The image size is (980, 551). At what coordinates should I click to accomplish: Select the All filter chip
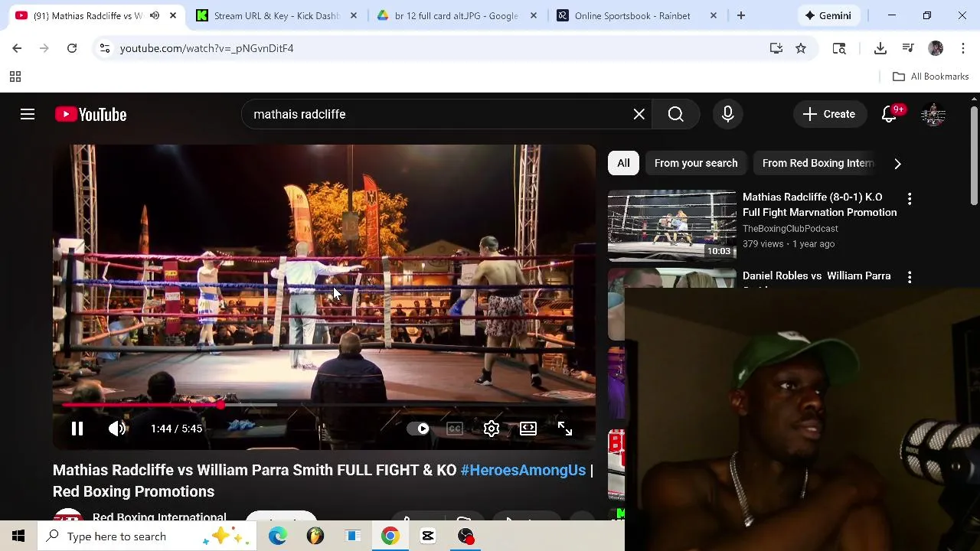coord(623,163)
